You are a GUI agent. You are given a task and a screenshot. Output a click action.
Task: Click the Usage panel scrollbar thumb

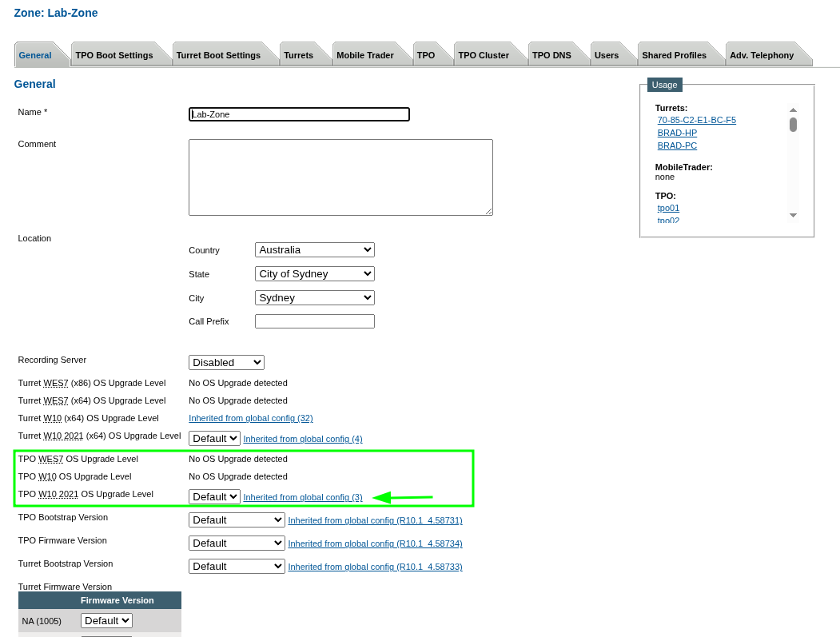[794, 125]
